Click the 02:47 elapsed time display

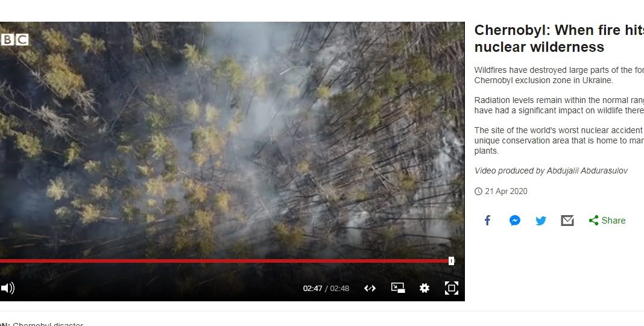click(x=312, y=289)
